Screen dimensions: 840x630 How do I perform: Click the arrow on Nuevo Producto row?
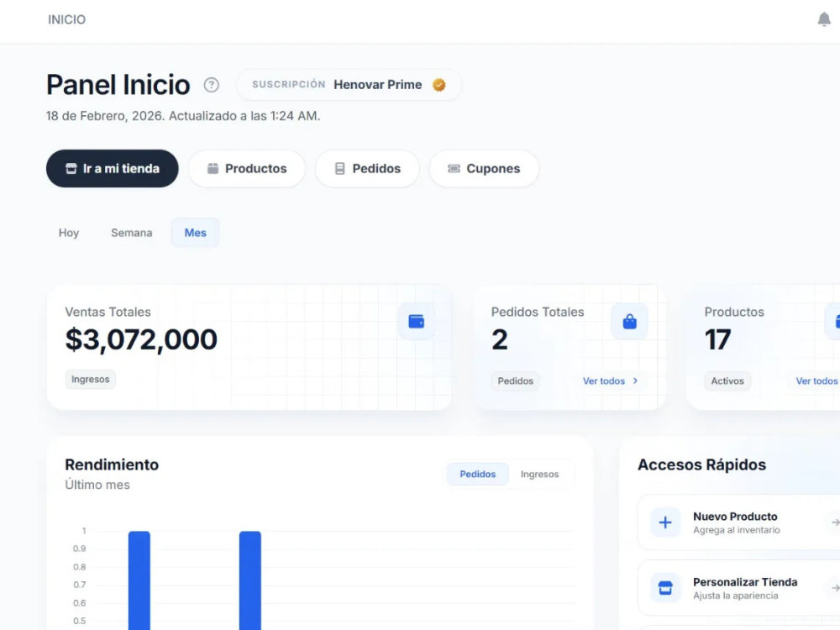click(x=835, y=522)
